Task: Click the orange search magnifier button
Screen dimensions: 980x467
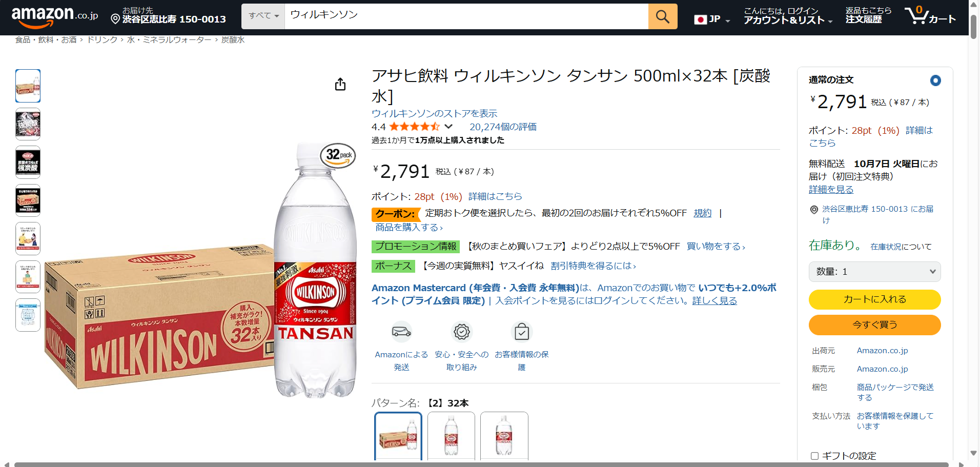Action: [x=662, y=16]
